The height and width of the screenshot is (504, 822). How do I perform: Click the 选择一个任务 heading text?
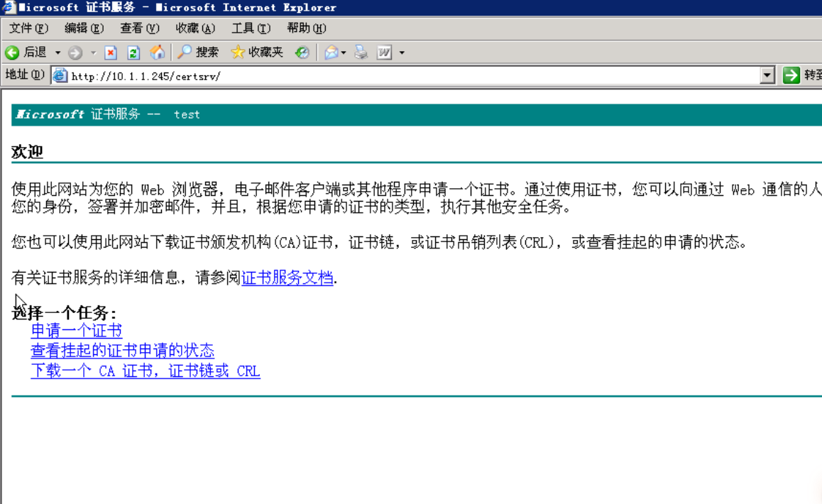click(64, 313)
